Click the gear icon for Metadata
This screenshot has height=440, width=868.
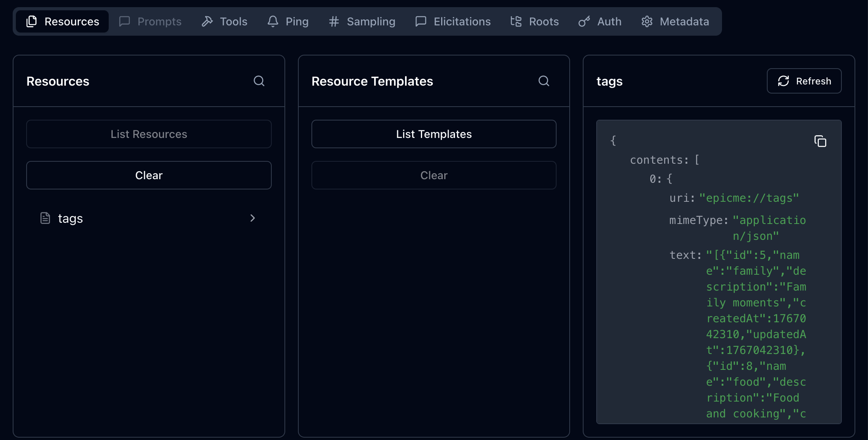(x=647, y=21)
